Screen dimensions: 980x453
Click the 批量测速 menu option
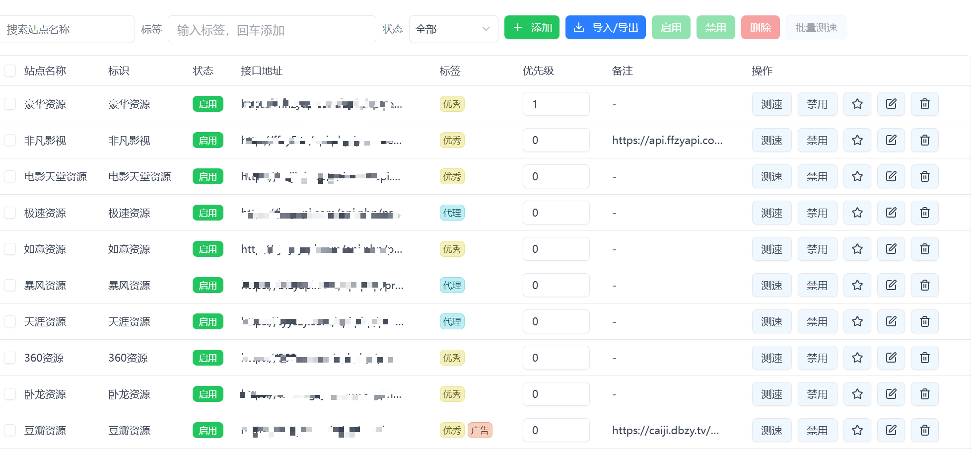pos(816,27)
